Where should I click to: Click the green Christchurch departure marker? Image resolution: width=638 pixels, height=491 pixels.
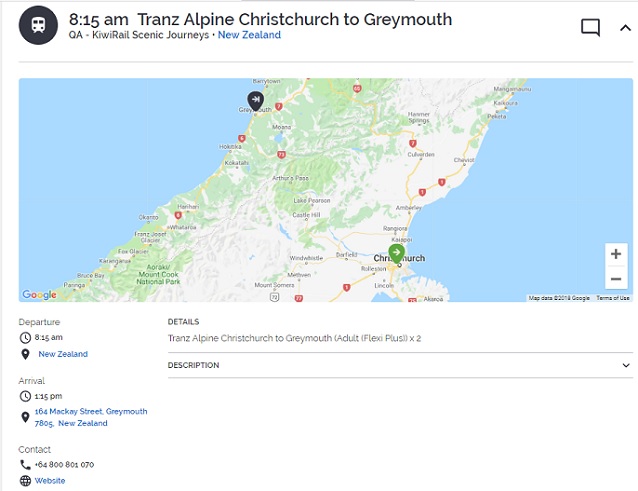click(397, 252)
